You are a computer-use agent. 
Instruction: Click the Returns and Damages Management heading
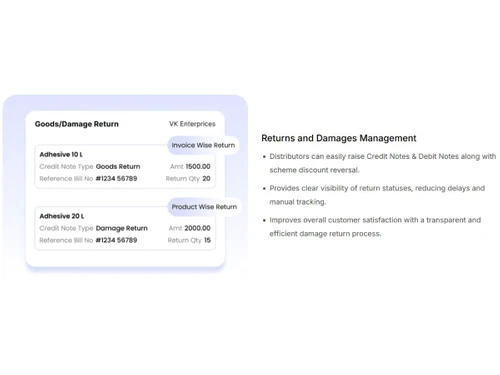click(x=339, y=138)
